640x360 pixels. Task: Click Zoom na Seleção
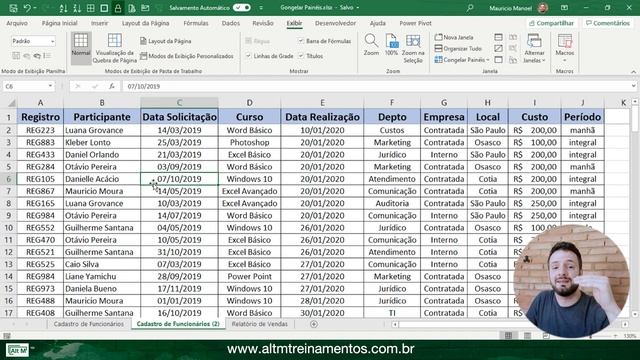point(413,49)
